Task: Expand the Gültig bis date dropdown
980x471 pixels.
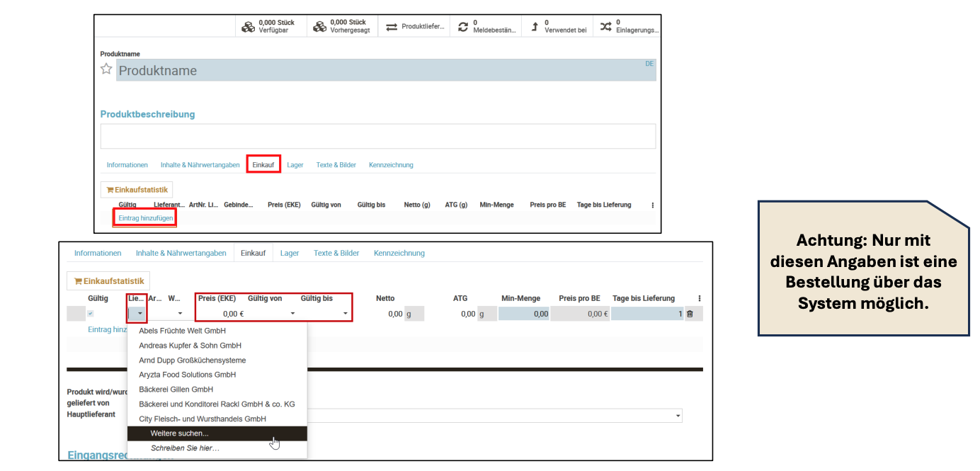Action: click(346, 314)
